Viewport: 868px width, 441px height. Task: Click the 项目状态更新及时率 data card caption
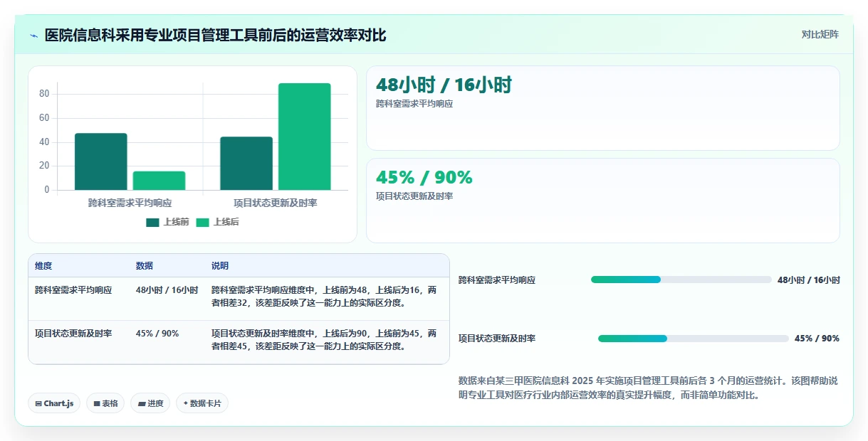pyautogui.click(x=414, y=196)
